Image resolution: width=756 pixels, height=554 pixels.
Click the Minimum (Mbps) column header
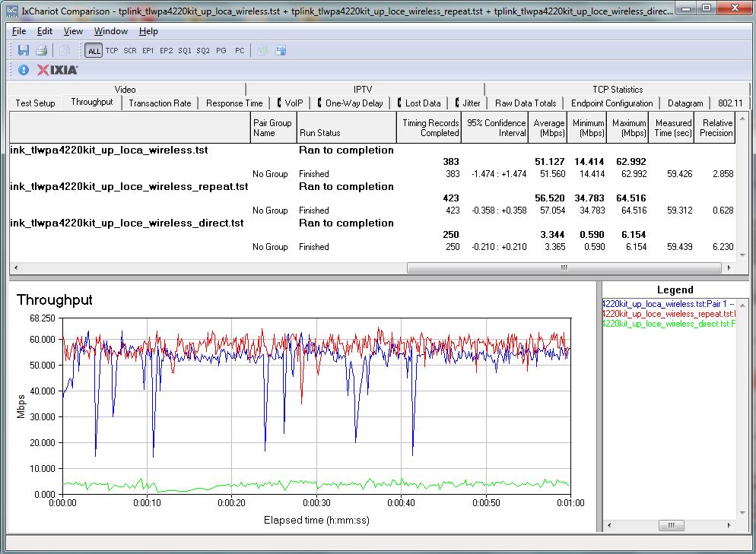[586, 128]
